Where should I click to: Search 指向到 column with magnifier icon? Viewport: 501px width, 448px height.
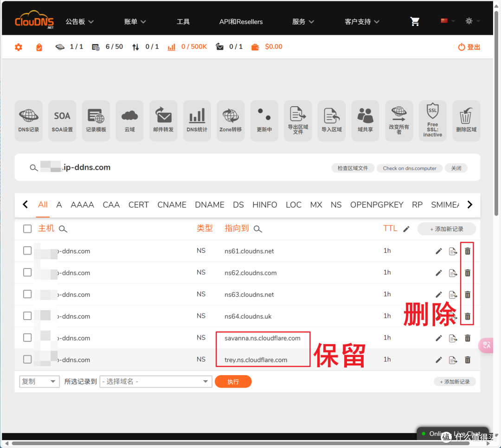(x=257, y=229)
